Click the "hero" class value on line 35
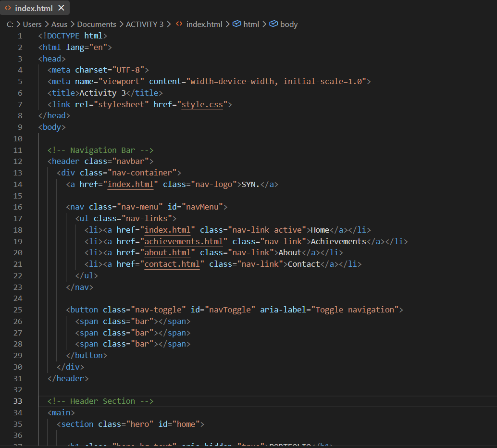Image resolution: width=497 pixels, height=448 pixels. click(140, 424)
